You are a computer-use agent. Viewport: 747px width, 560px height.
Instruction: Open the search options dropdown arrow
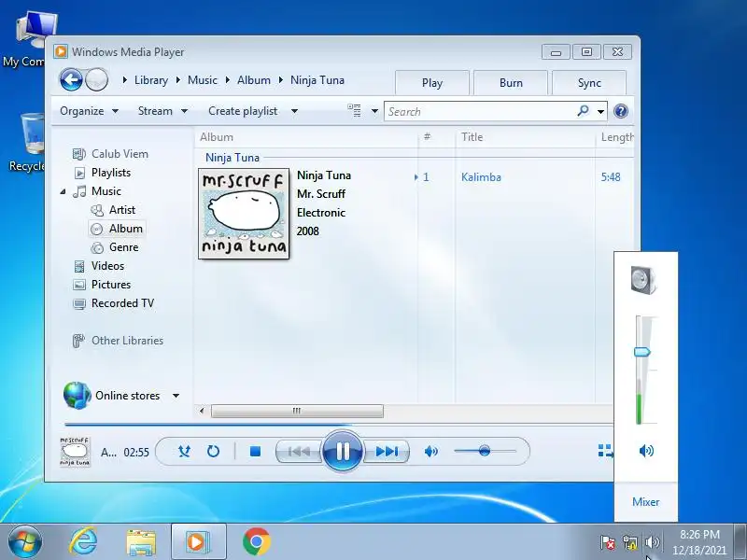(x=600, y=111)
